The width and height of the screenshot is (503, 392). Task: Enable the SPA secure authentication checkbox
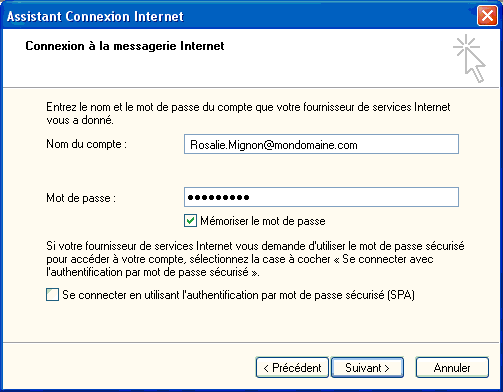pyautogui.click(x=52, y=295)
